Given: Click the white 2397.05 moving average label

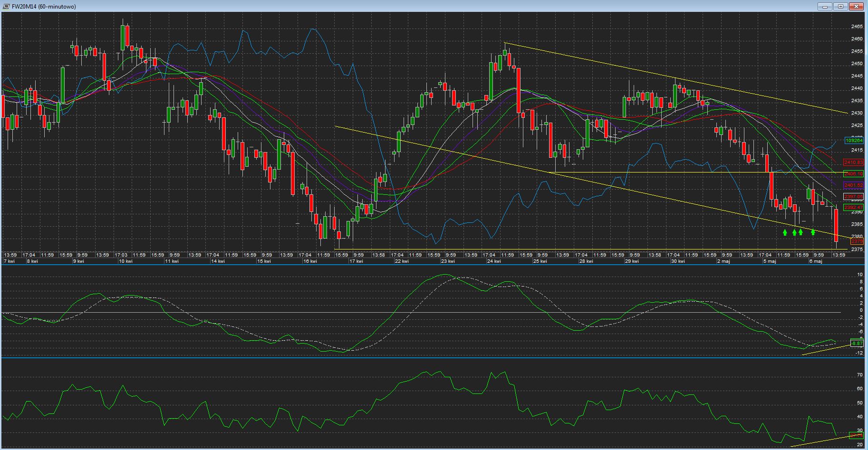Looking at the screenshot, I should click(x=854, y=197).
